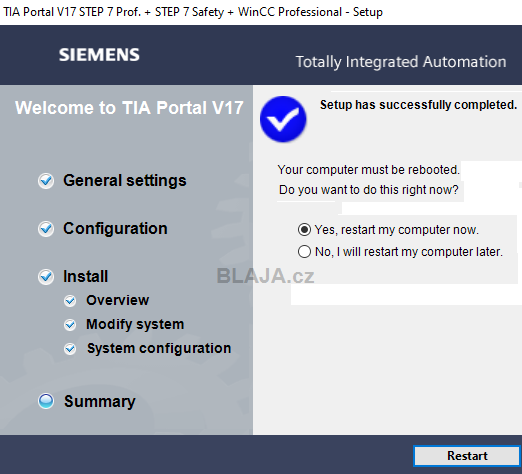Go to the Summary step
This screenshot has width=522, height=474.
[x=100, y=401]
